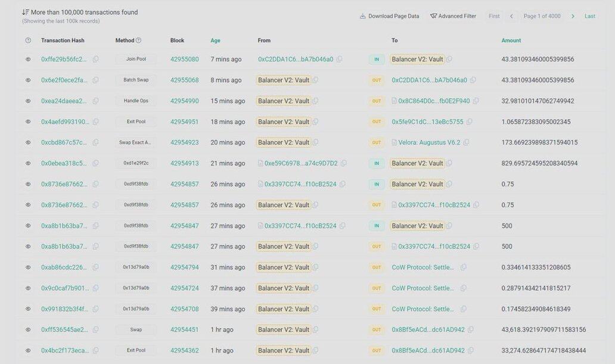The height and width of the screenshot is (364, 615).
Task: Copy the From address 0xC2DDA1C6...bA7b046a0
Action: click(339, 60)
